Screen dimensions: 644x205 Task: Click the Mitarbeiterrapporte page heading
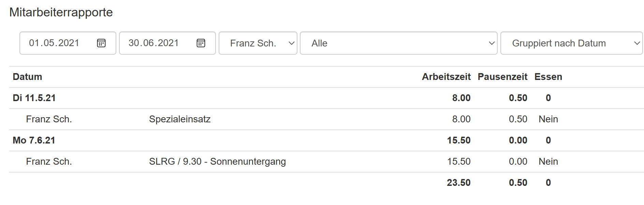pos(61,12)
